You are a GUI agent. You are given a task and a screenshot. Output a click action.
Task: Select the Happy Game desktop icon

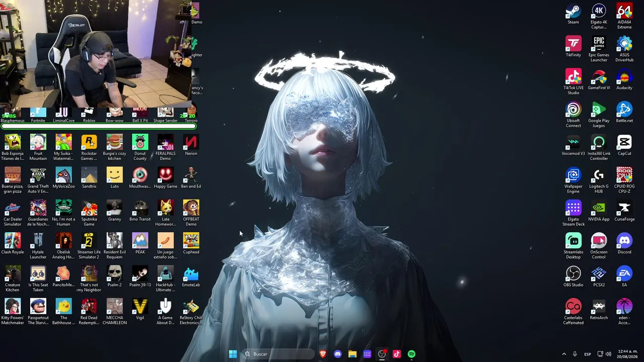166,178
